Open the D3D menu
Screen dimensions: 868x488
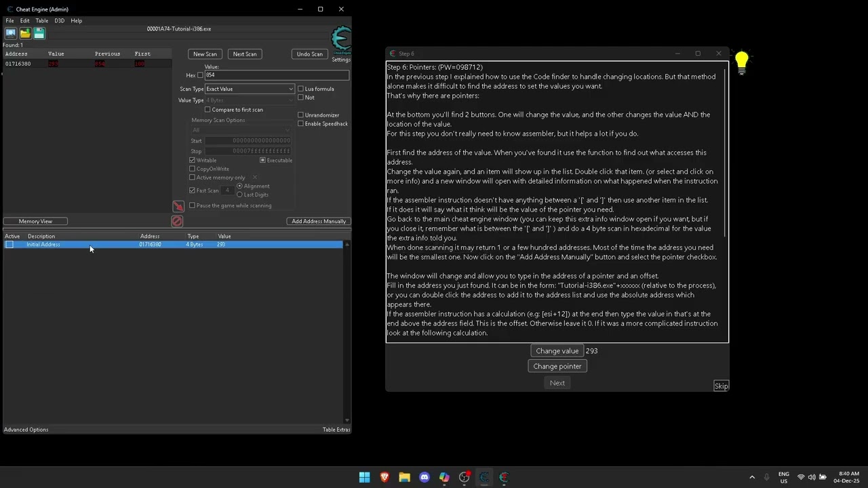pos(60,21)
